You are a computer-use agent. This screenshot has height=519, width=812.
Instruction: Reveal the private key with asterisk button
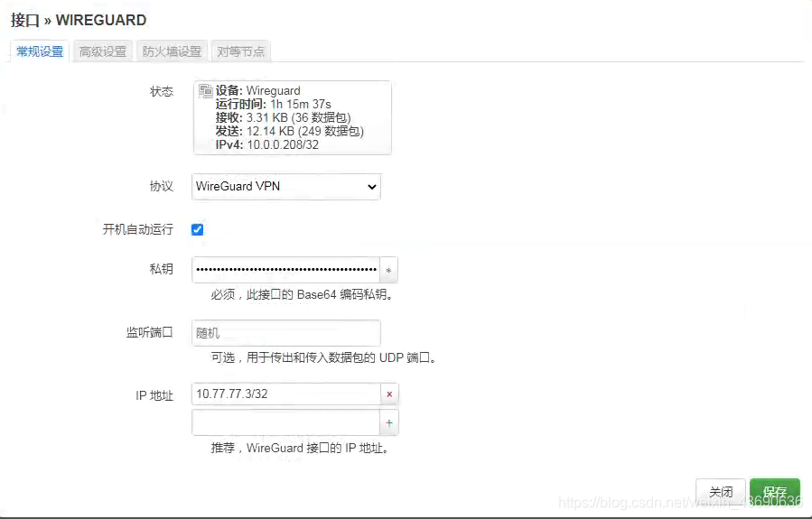click(x=389, y=270)
